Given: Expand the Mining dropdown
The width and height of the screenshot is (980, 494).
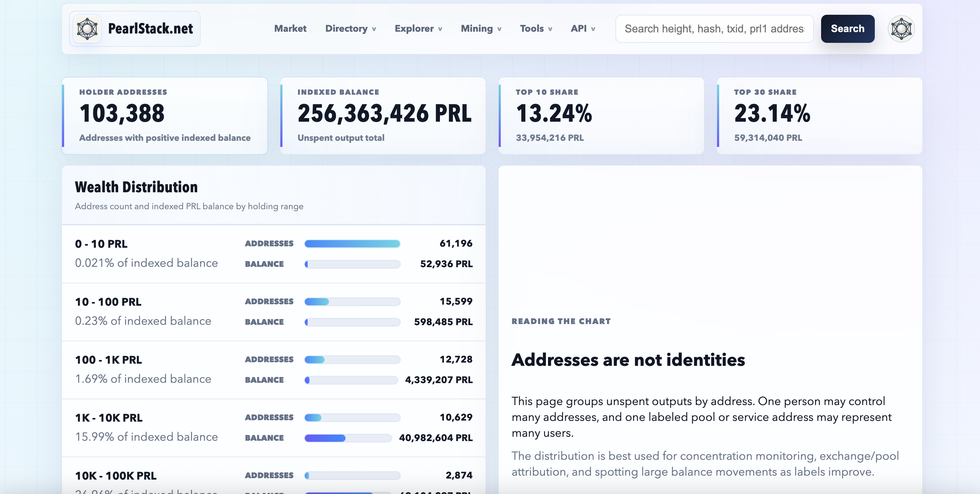Looking at the screenshot, I should [x=481, y=28].
